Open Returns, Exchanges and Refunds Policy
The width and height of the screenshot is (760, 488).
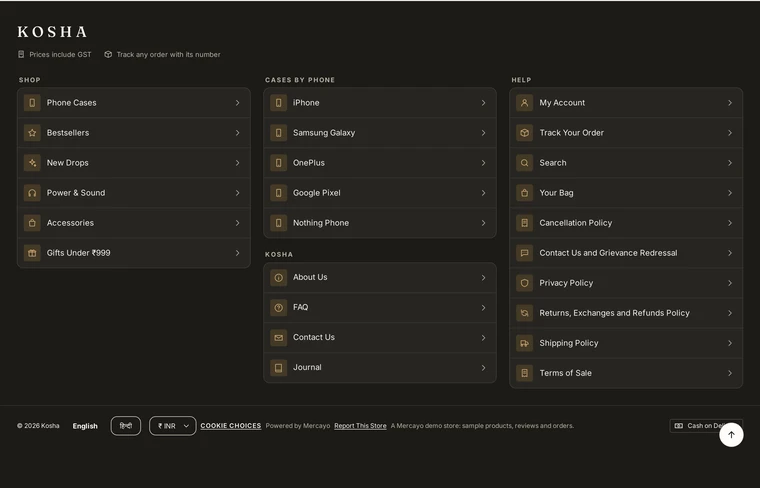pyautogui.click(x=626, y=313)
